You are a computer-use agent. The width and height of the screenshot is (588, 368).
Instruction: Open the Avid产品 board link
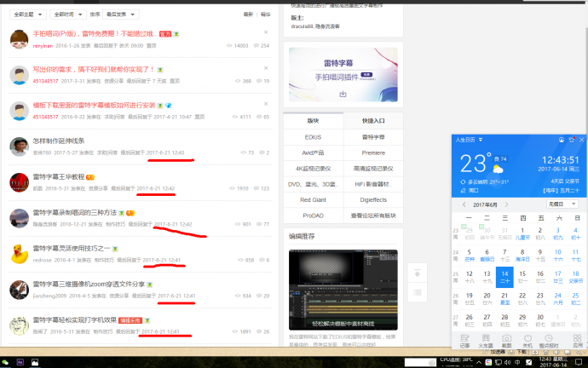313,152
